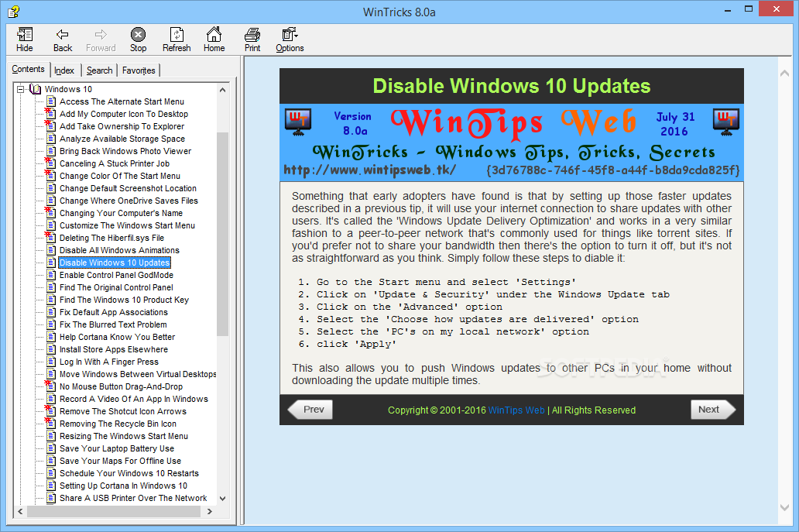799x532 pixels.
Task: Click page icon beside No Mouse Button Drag-And-Drop
Action: pos(50,386)
